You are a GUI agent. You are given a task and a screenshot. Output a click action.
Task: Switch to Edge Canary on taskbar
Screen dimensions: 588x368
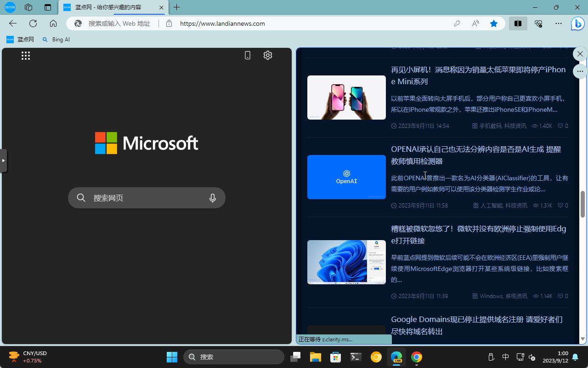pos(396,357)
